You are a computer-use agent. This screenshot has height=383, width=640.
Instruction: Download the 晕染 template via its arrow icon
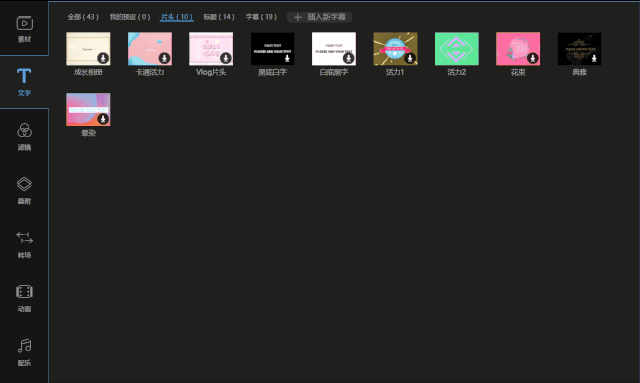click(103, 119)
